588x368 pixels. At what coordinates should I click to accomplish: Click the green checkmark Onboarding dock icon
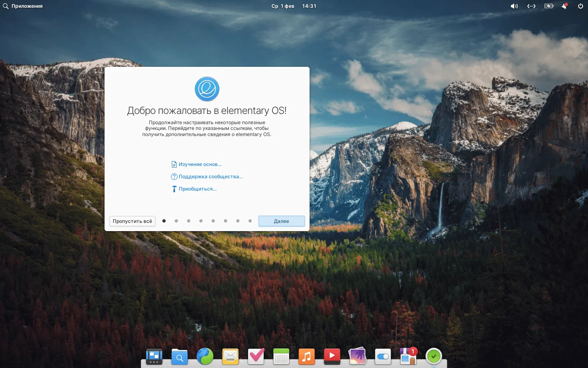tap(434, 357)
